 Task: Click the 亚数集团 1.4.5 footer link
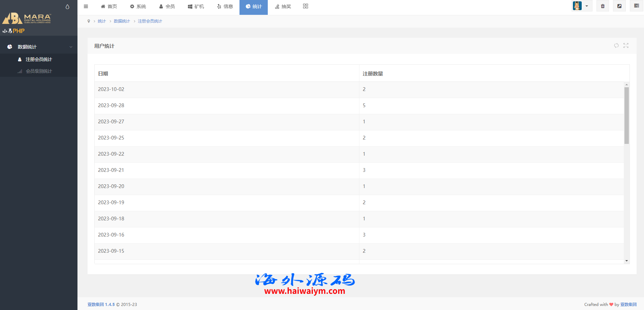tap(101, 304)
